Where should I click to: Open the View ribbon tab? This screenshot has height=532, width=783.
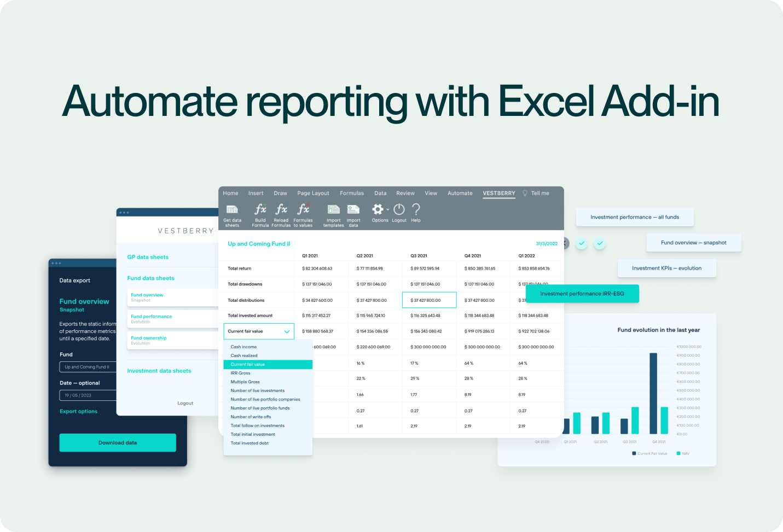(x=431, y=193)
